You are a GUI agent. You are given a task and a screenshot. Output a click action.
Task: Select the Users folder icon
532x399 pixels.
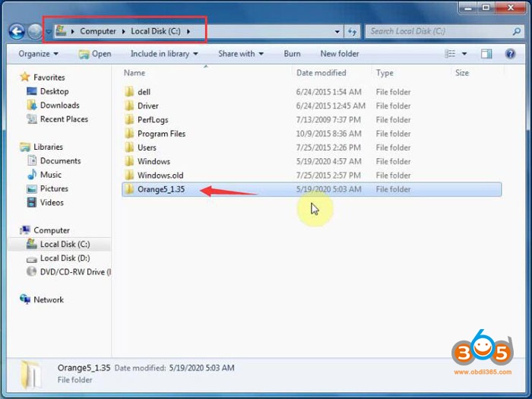tap(129, 147)
